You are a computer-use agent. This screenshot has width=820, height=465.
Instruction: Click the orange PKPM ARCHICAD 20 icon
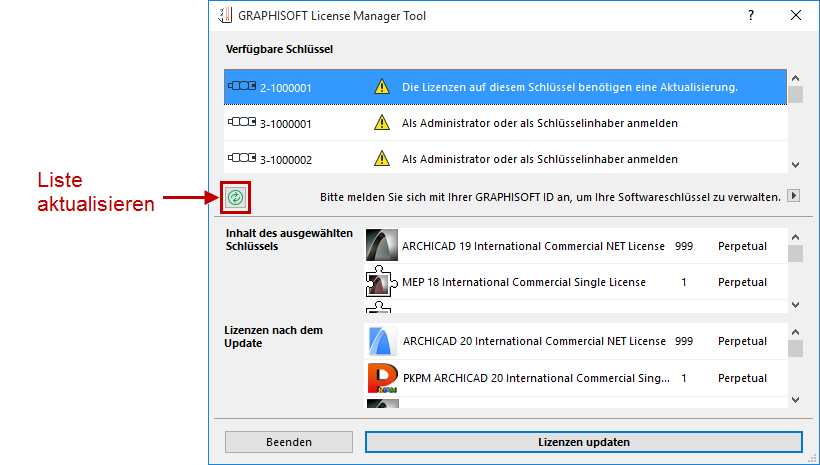[380, 379]
